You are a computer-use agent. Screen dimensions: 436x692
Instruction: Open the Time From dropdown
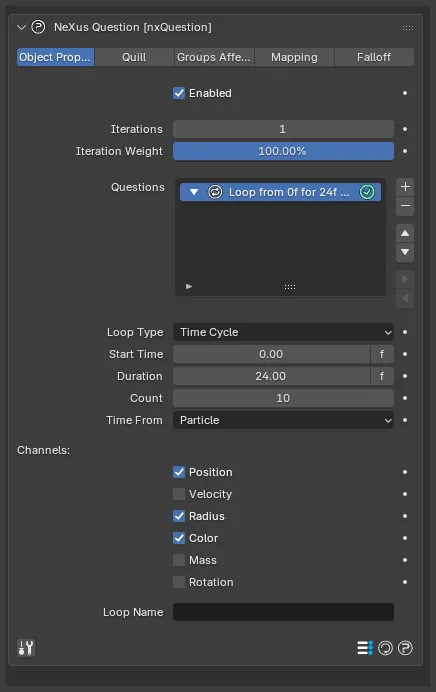[x=283, y=421]
